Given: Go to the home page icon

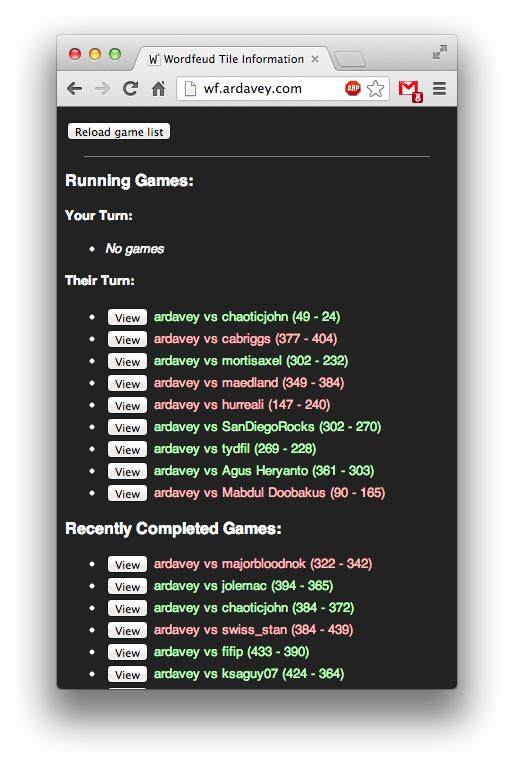Looking at the screenshot, I should (x=158, y=89).
